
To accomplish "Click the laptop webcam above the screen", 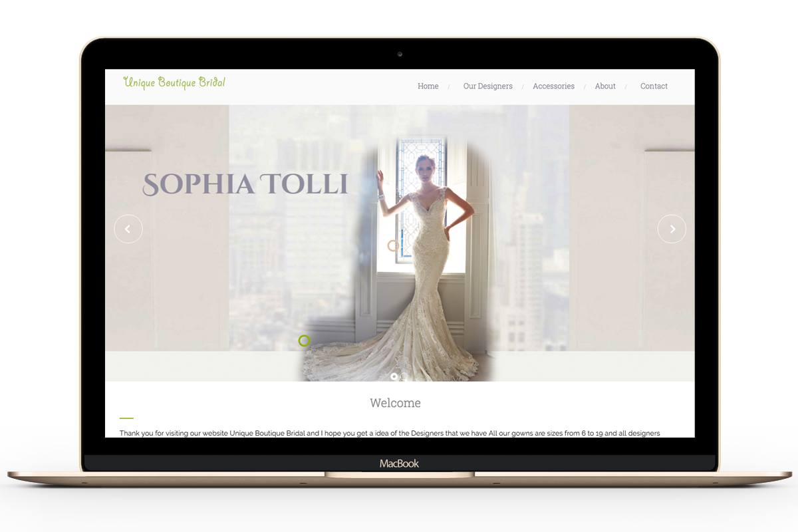I will (400, 54).
